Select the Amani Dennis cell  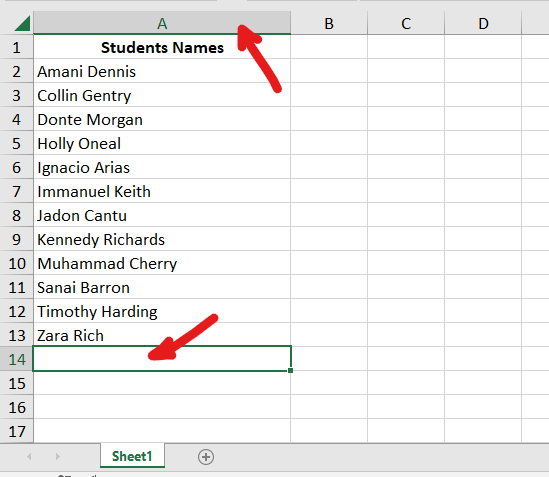tap(162, 71)
